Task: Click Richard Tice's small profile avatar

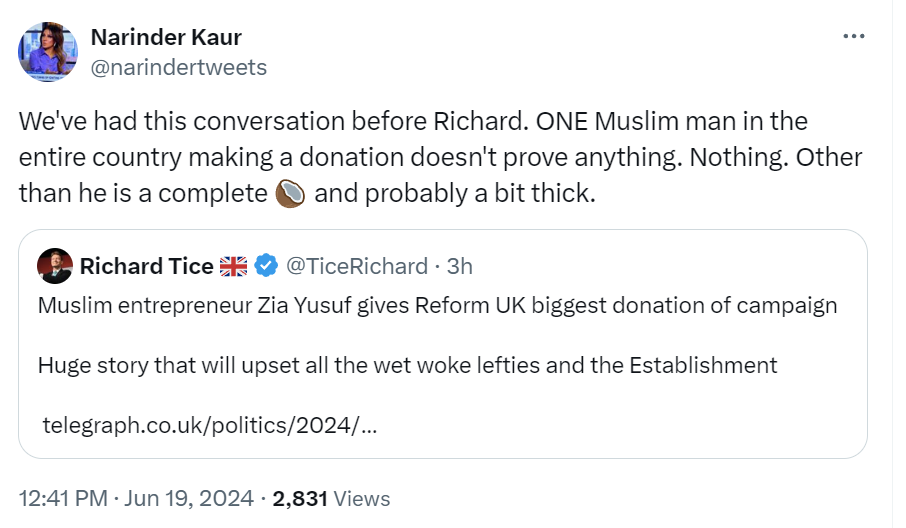Action: (x=54, y=266)
